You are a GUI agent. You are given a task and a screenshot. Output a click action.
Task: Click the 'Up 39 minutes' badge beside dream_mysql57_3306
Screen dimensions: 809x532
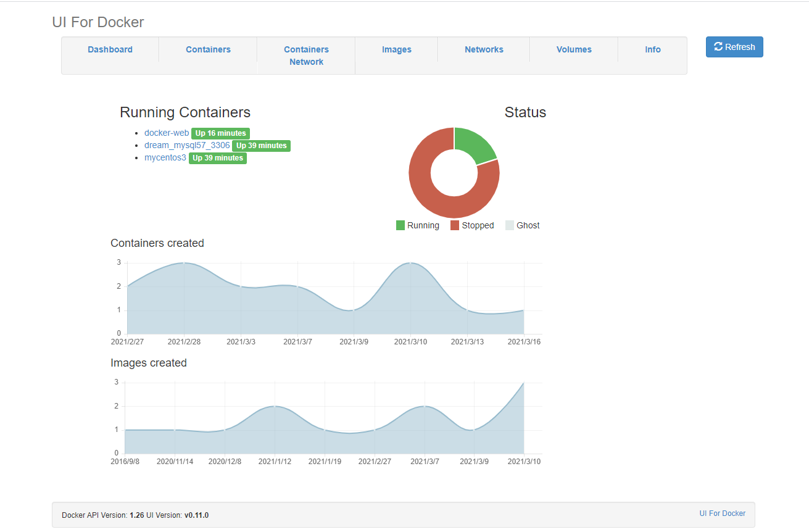(262, 146)
